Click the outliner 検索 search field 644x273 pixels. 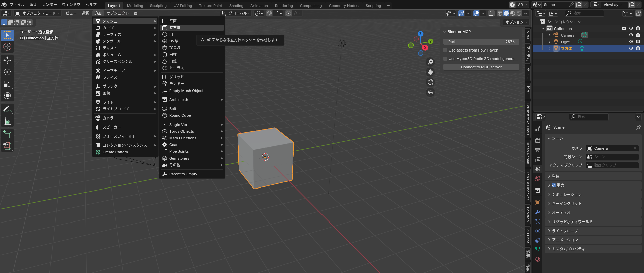pyautogui.click(x=585, y=13)
